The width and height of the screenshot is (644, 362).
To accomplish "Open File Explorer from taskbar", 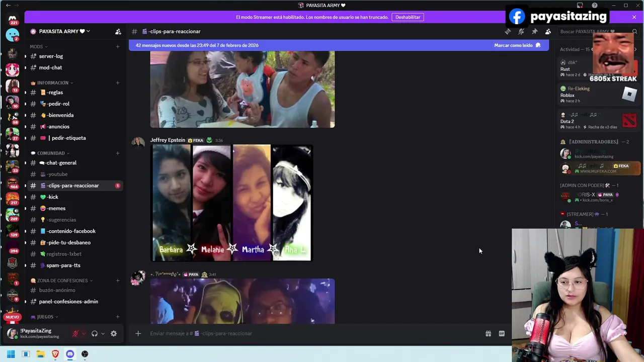I will click(40, 354).
